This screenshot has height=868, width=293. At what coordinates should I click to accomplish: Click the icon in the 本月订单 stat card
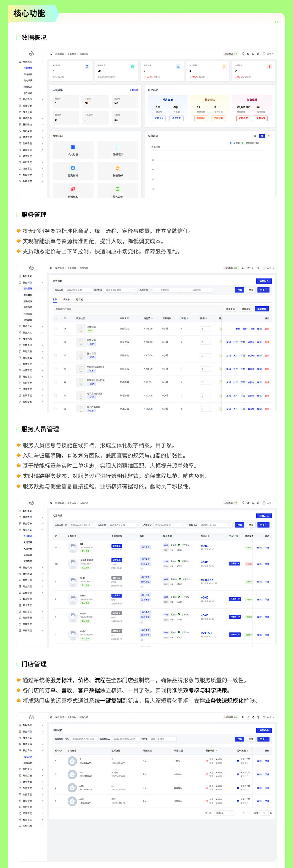point(87,66)
